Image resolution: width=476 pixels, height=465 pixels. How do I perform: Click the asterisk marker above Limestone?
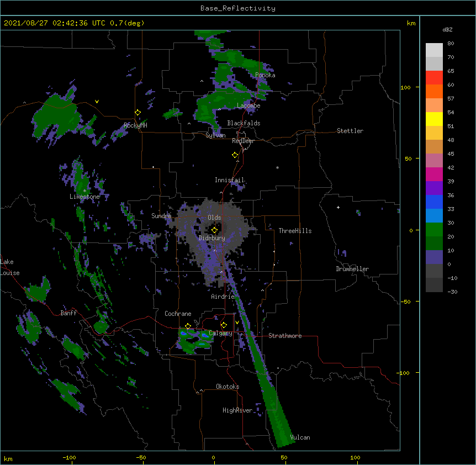tap(84, 191)
